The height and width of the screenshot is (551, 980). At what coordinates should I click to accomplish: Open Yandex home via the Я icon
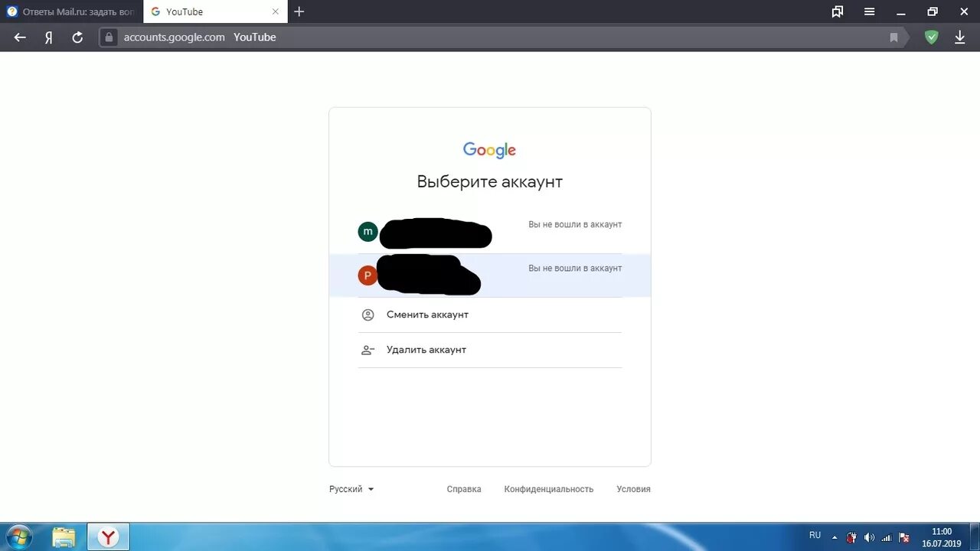point(48,37)
